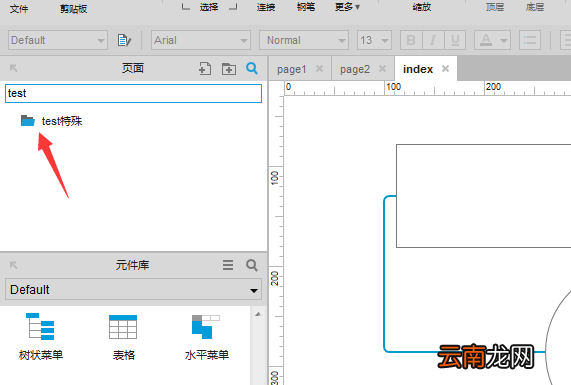Open the Arial font dropdown
The height and width of the screenshot is (385, 571).
coord(201,40)
